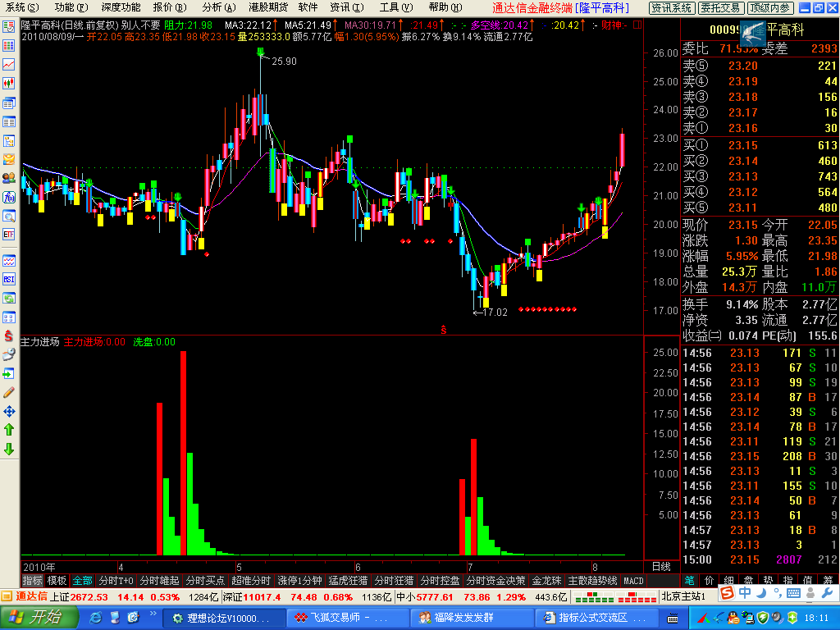Viewport: 840px width, 630px height.
Task: Click the Sogou soft keyboard icon
Action: pos(794,592)
